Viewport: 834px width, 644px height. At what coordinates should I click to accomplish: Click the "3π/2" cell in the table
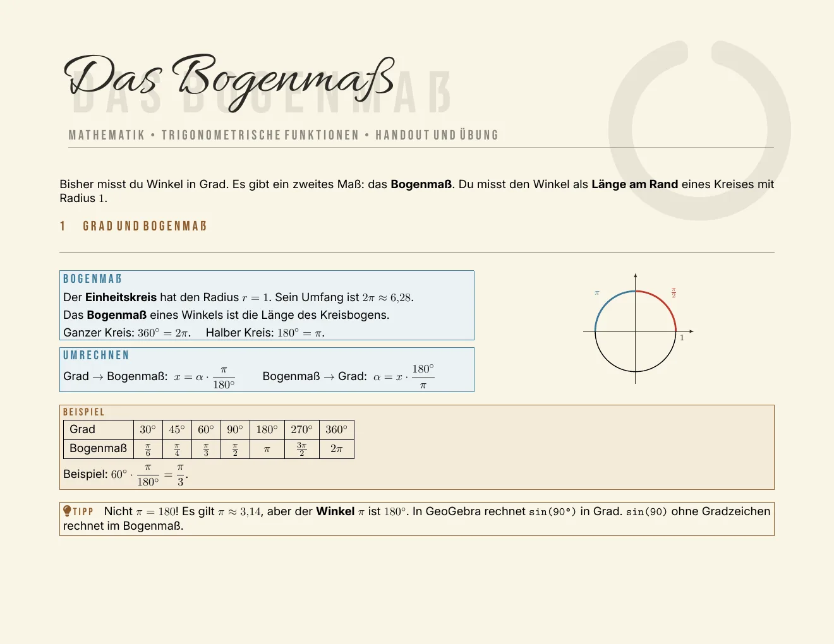pyautogui.click(x=301, y=449)
